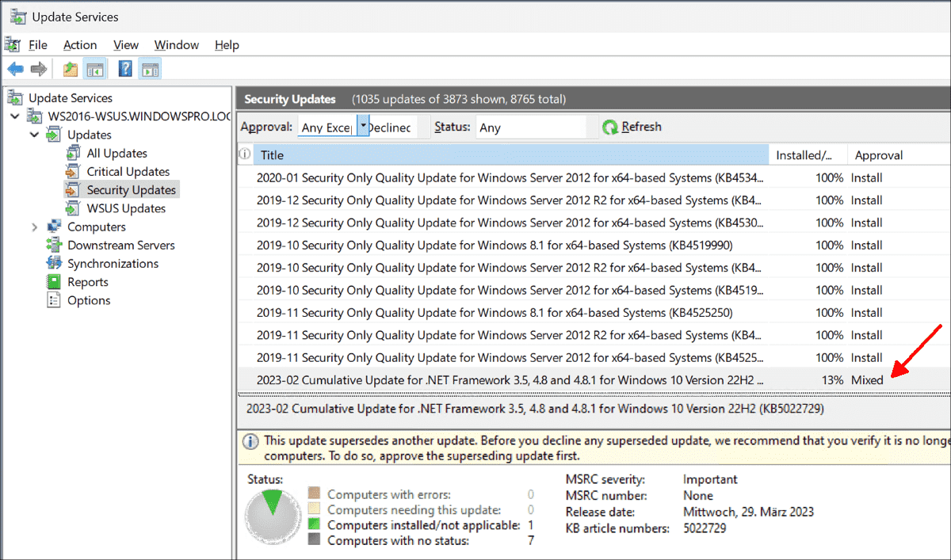Click the info icon in the supersedes warning
Screen dimensions: 951x560
click(x=250, y=440)
